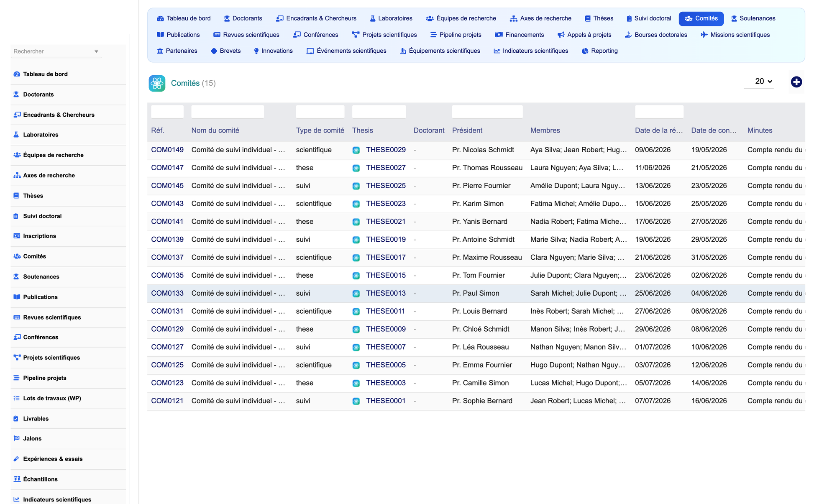The height and width of the screenshot is (504, 814).
Task: Click the Axes de recherche sidebar icon
Action: coord(17,175)
